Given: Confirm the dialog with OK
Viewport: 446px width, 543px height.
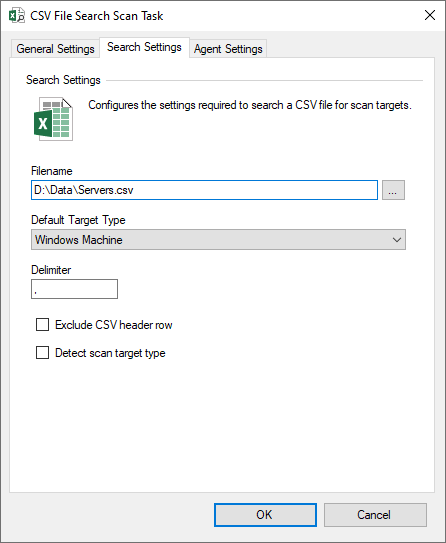Looking at the screenshot, I should [265, 515].
